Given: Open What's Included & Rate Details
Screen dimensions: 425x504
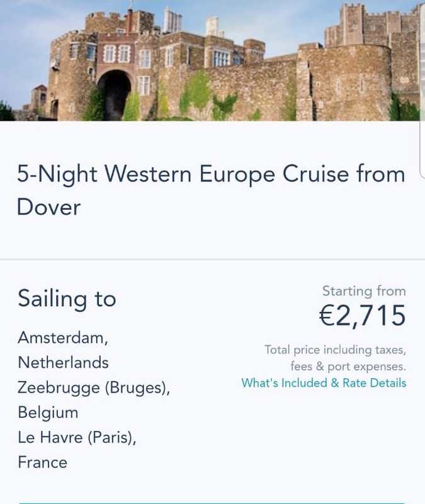Looking at the screenshot, I should tap(324, 383).
